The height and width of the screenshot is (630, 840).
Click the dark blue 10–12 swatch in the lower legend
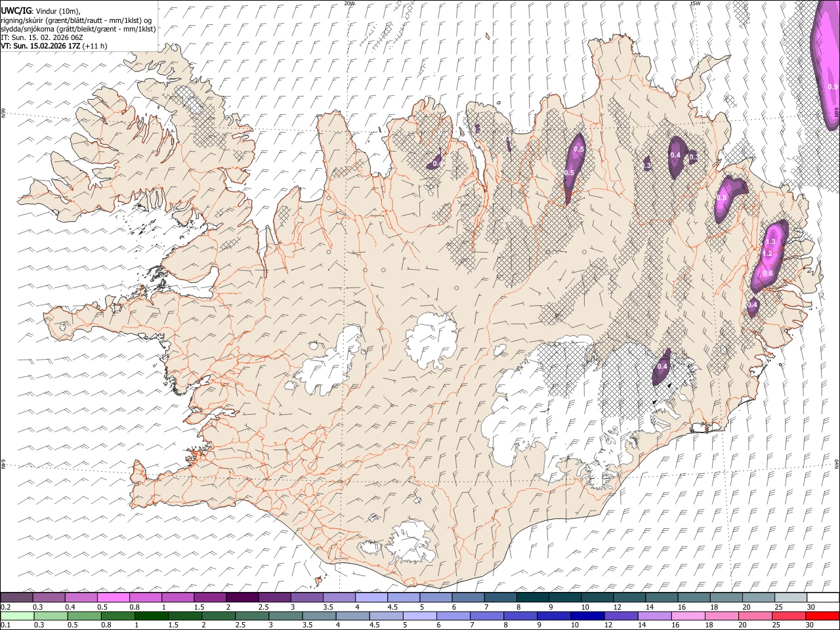point(587,616)
